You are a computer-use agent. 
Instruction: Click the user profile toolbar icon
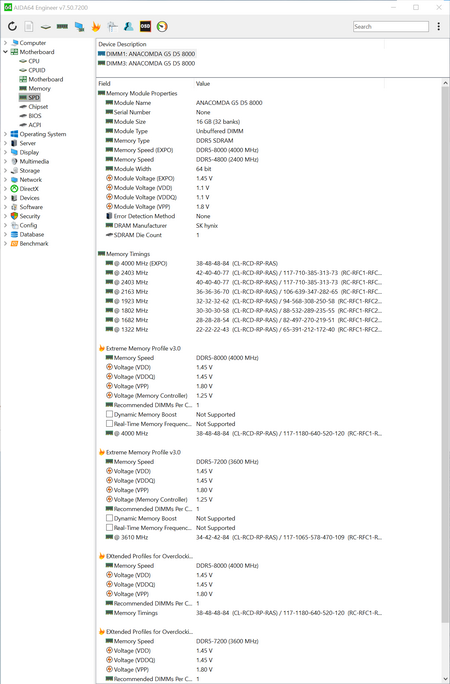[129, 27]
